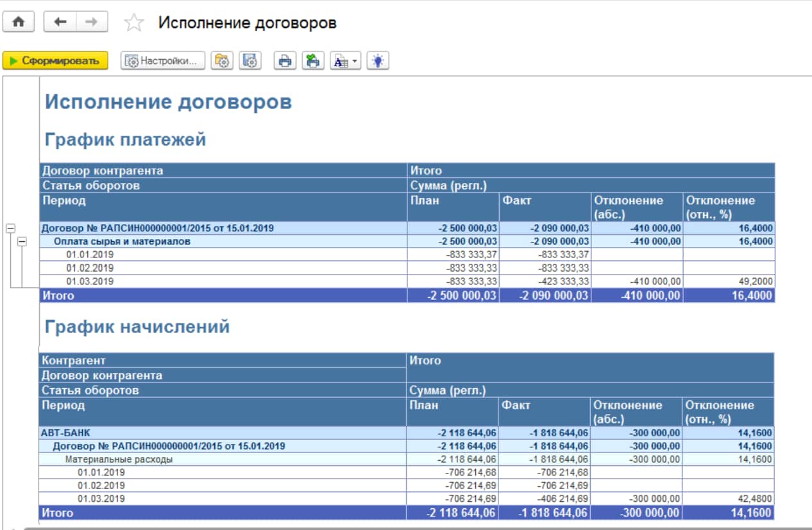812x530 pixels.
Task: Click Итого total -2 090 000,03 fact cell
Action: [545, 295]
